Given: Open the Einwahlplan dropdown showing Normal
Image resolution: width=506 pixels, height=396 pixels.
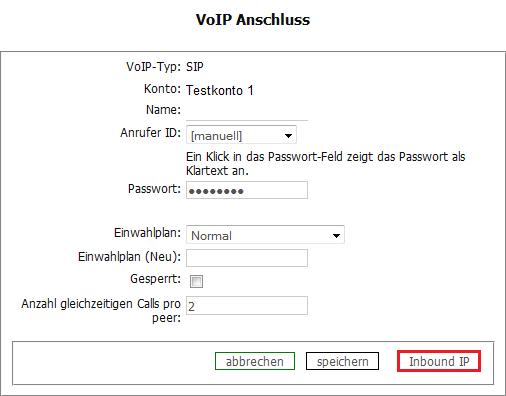Looking at the screenshot, I should [x=265, y=235].
